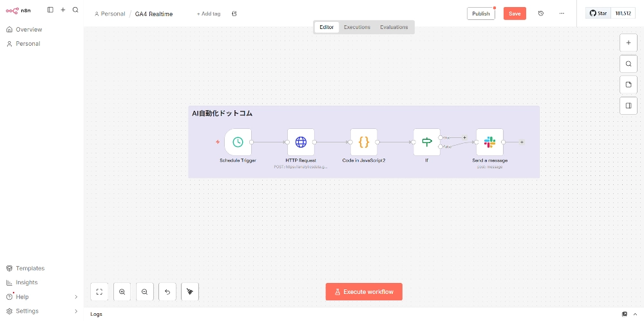Toggle the right side panel icon
Viewport: 644px width, 321px height.
click(629, 106)
